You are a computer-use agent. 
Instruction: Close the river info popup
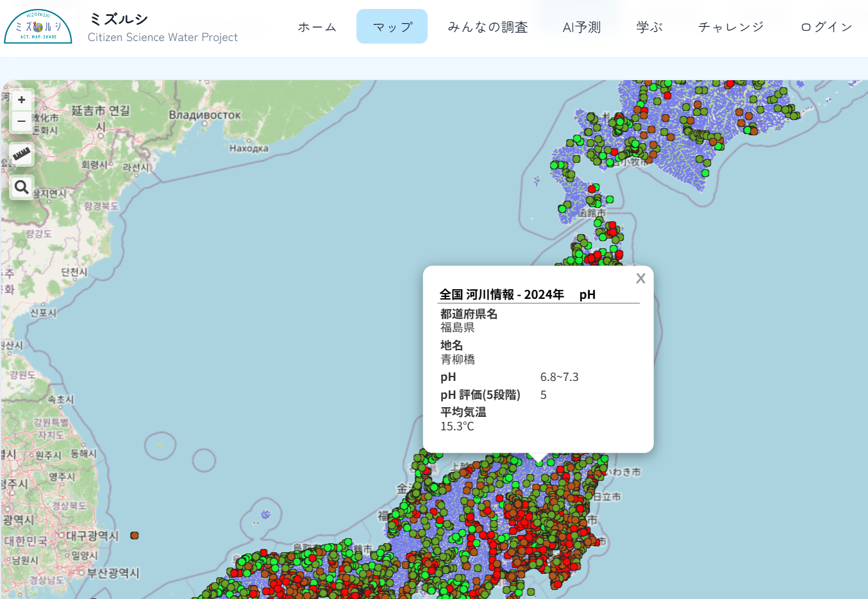[x=640, y=278]
